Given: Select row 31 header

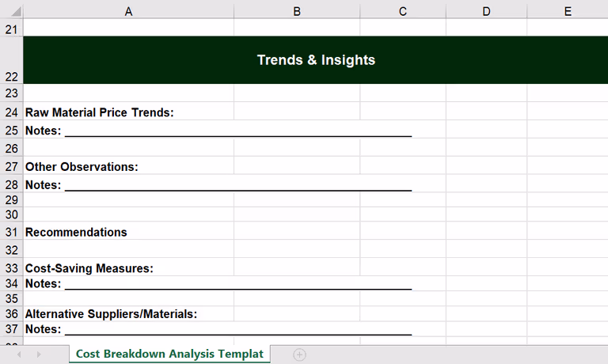Looking at the screenshot, I should [12, 232].
